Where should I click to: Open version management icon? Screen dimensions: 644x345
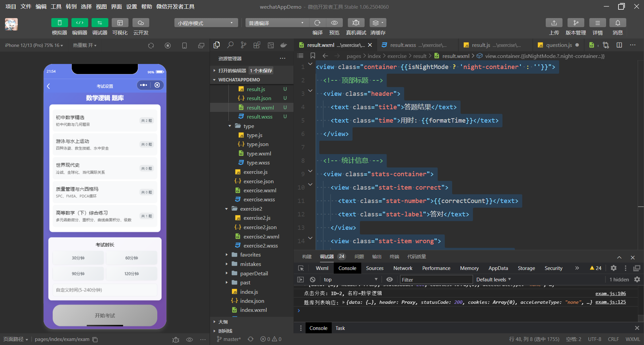click(576, 23)
